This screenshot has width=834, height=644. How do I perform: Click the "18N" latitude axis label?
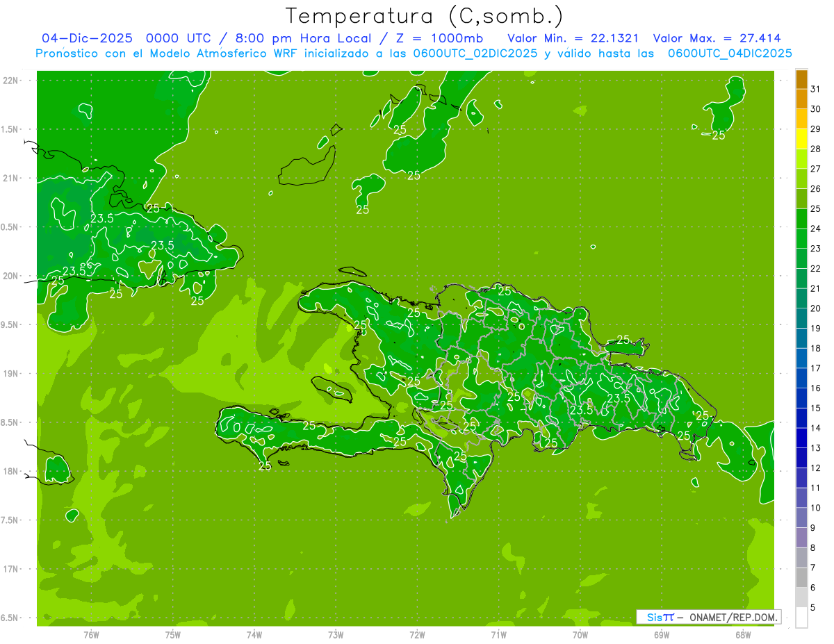[10, 472]
